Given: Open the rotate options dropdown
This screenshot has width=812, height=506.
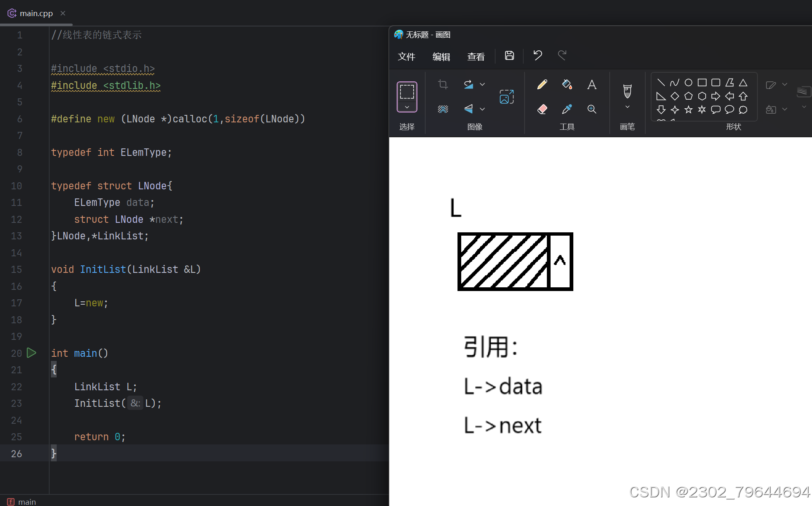Looking at the screenshot, I should pyautogui.click(x=482, y=84).
